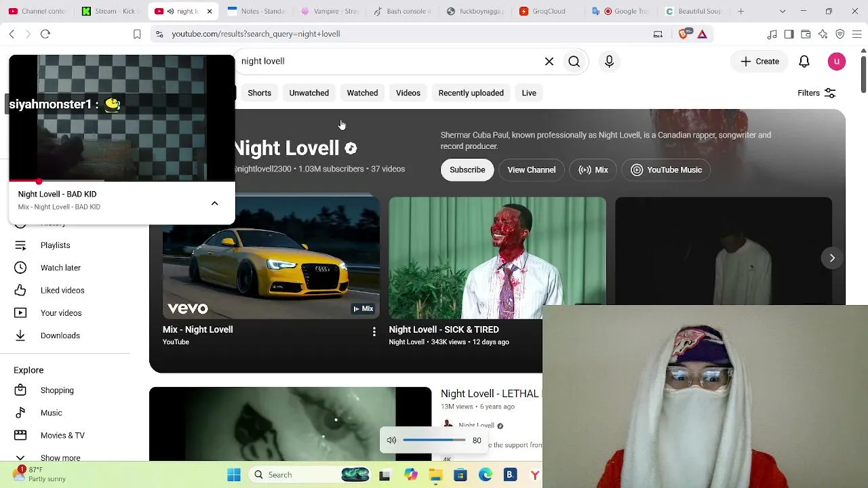The width and height of the screenshot is (868, 488).
Task: Open the LETHAL video thumbnail
Action: tap(290, 424)
